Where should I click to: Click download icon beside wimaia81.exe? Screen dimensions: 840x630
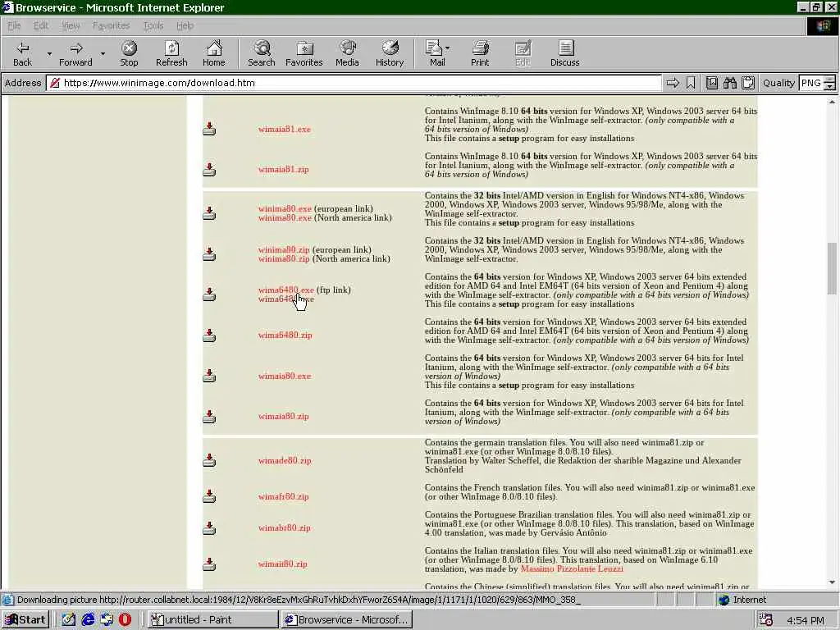[209, 129]
